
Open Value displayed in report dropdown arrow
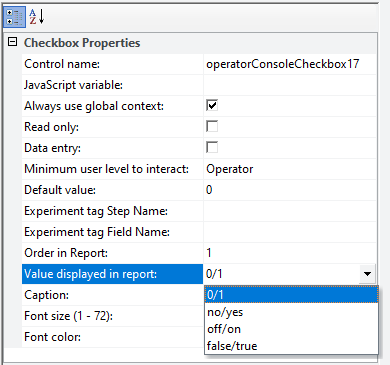coord(367,274)
